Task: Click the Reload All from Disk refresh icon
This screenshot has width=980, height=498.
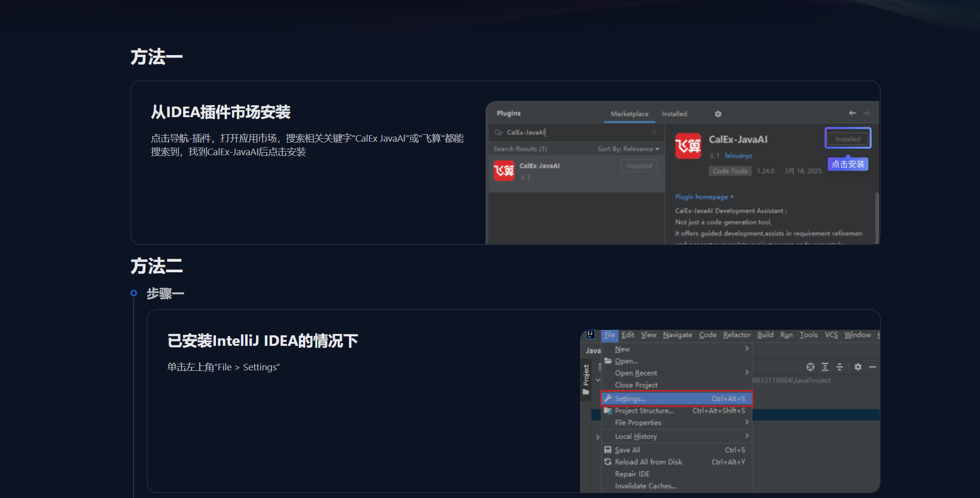Action: [x=607, y=462]
